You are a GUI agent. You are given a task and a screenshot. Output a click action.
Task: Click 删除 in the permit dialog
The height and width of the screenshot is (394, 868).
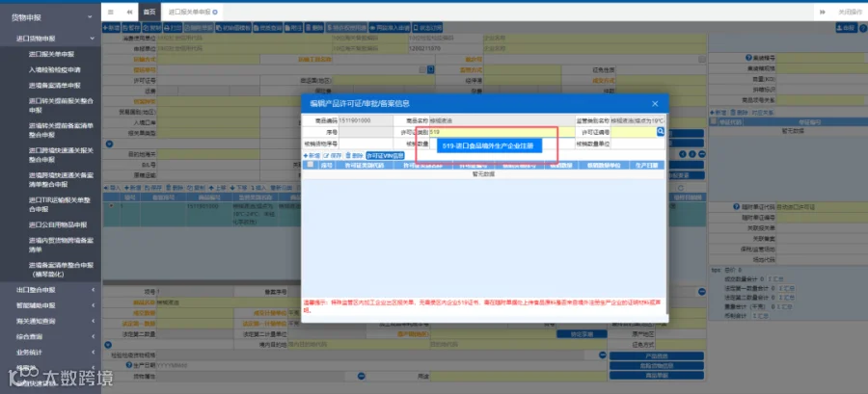354,156
